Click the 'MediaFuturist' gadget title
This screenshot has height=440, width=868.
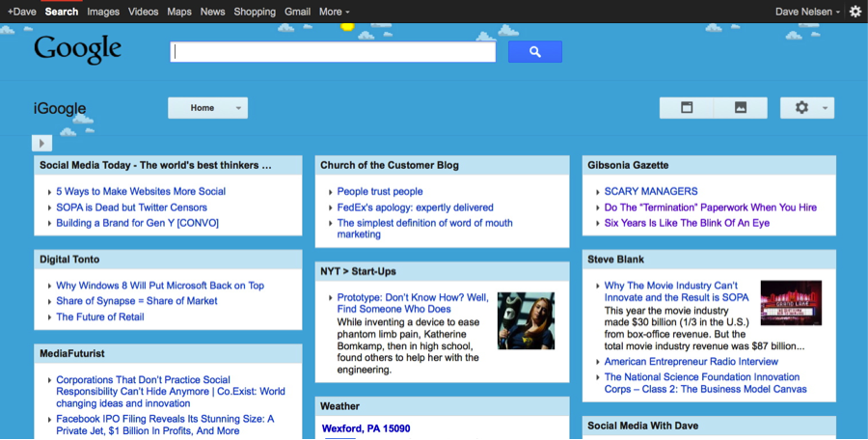(72, 353)
